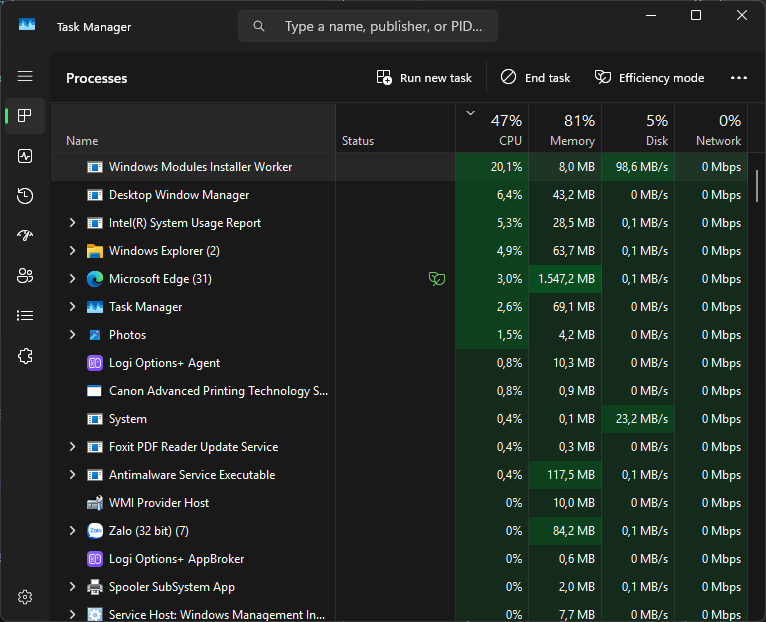This screenshot has width=766, height=622.
Task: Click the Microsoft Edge process icon
Action: pyautogui.click(x=95, y=279)
